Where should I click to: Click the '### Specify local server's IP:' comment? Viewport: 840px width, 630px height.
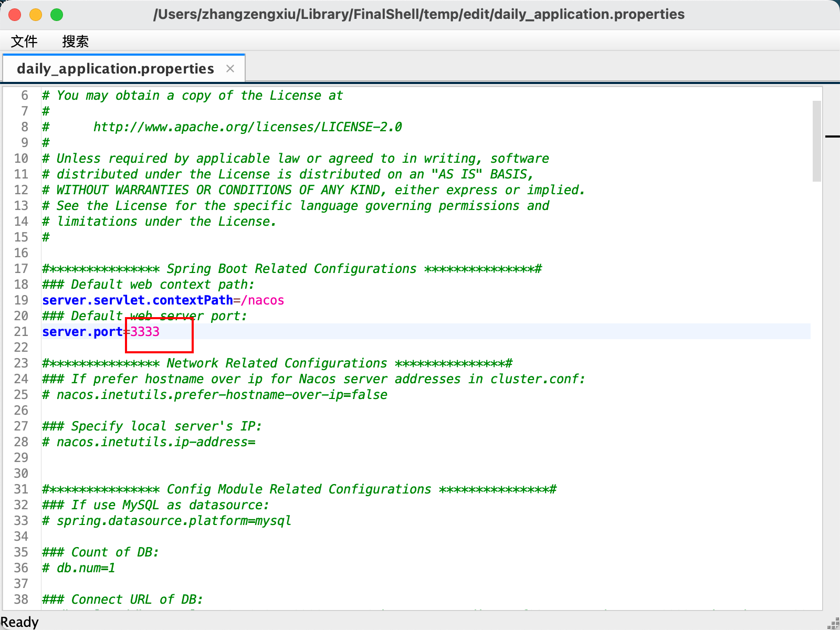click(x=152, y=426)
